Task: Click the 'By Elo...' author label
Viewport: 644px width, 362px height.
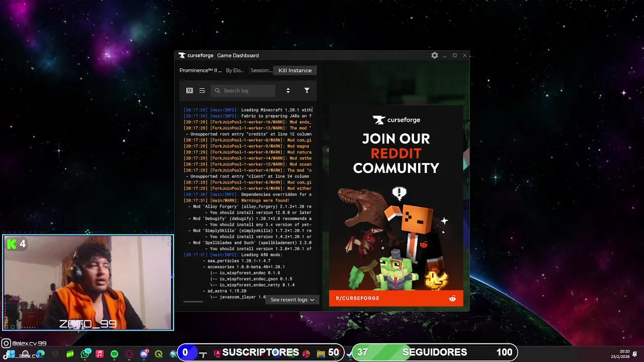Action: tap(234, 70)
